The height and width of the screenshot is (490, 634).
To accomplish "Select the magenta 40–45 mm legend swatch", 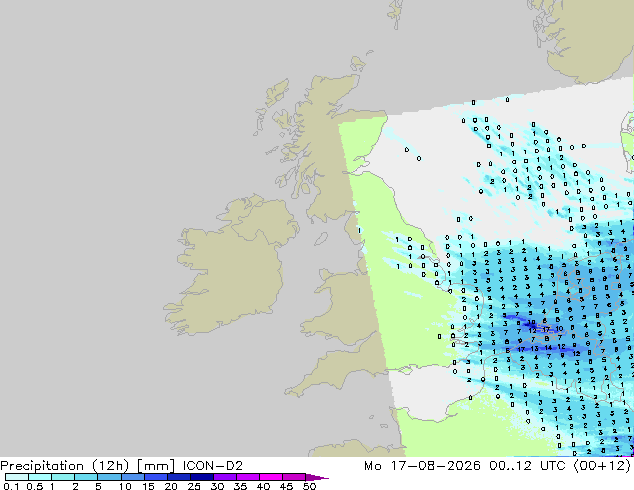I will click(271, 477).
